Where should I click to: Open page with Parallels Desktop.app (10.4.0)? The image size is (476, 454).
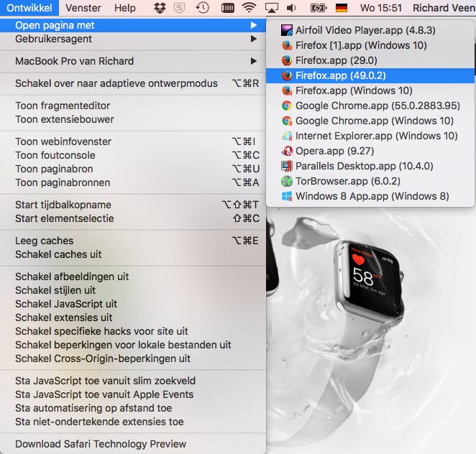pos(370,166)
